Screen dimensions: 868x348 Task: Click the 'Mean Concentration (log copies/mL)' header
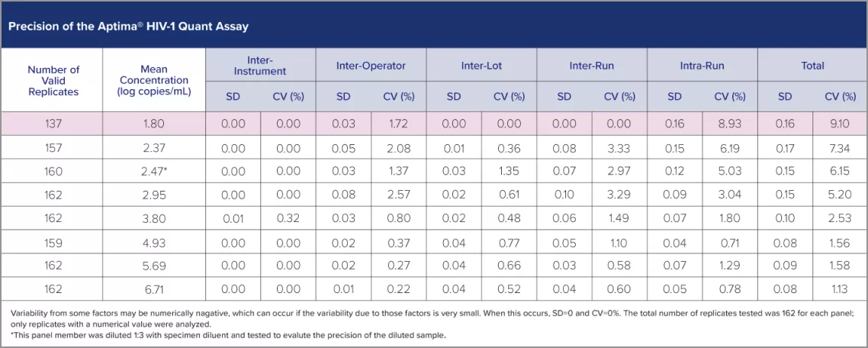(154, 80)
